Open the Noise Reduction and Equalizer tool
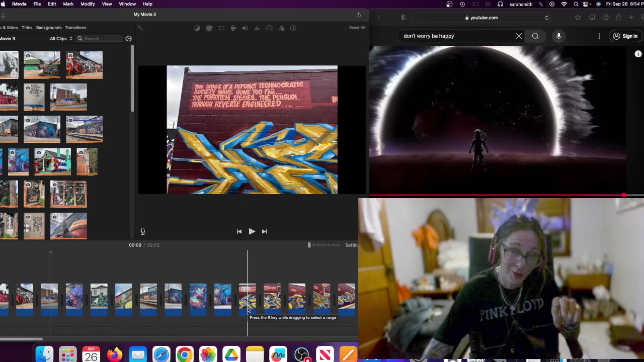 coord(257,28)
